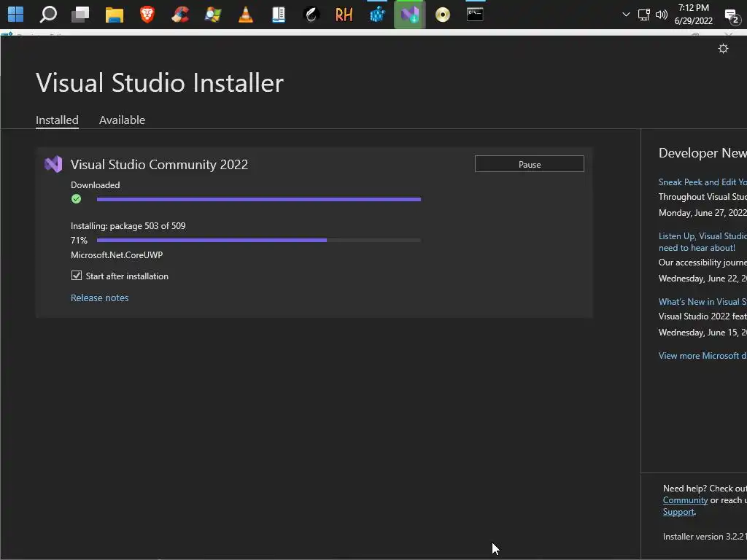The width and height of the screenshot is (747, 560).
Task: Open the notification center icon
Action: [732, 16]
